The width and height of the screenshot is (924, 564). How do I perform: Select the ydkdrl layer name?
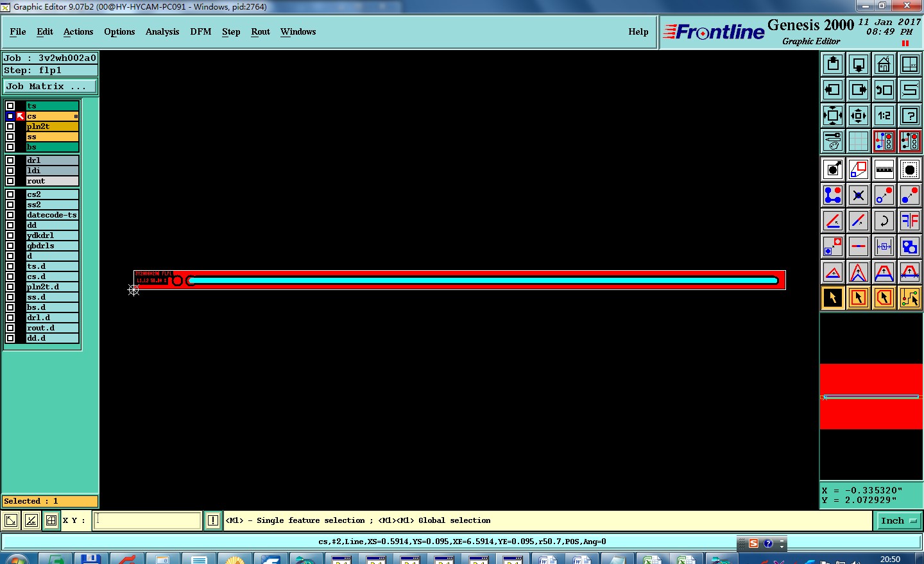(x=52, y=235)
